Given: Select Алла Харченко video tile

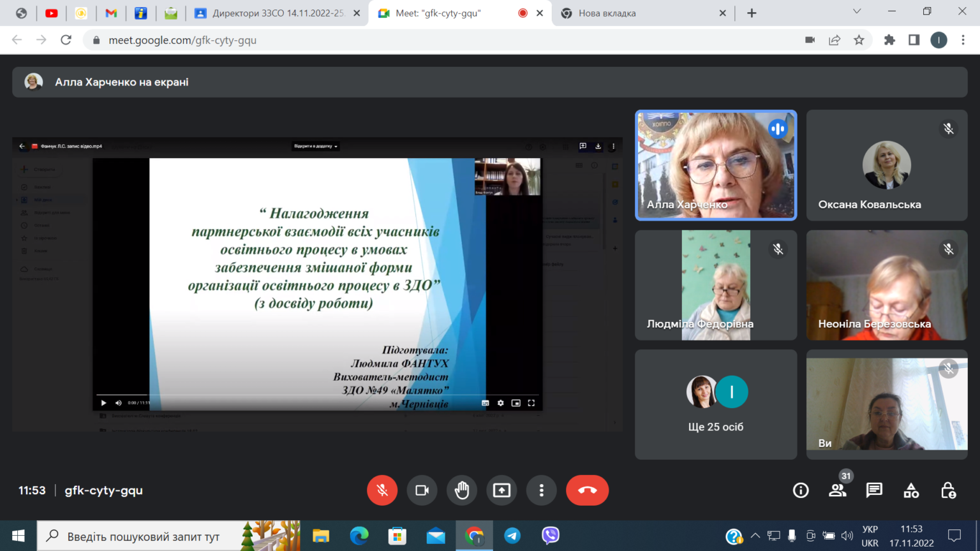Looking at the screenshot, I should [x=716, y=165].
